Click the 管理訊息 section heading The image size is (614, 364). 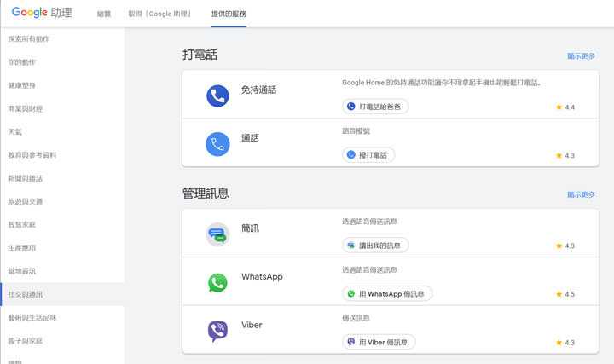(206, 194)
